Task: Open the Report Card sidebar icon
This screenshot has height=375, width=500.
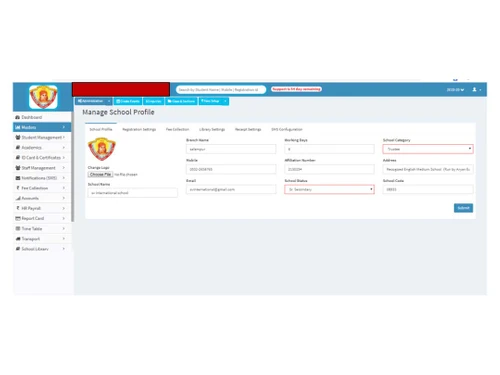Action: 18,218
